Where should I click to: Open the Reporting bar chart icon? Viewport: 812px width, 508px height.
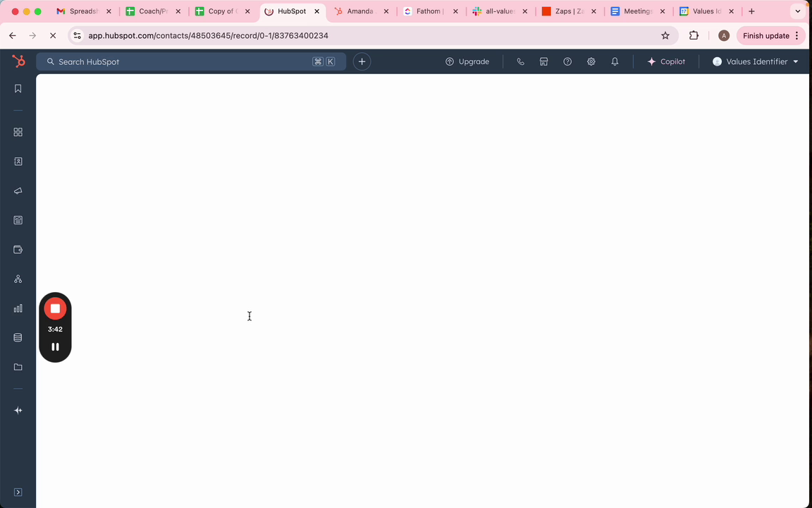click(x=18, y=308)
